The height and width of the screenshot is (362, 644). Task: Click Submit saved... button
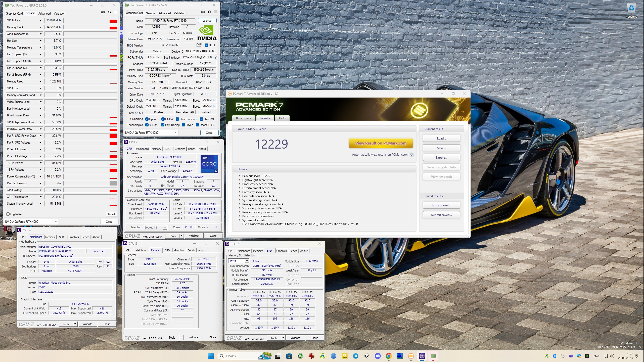(441, 215)
